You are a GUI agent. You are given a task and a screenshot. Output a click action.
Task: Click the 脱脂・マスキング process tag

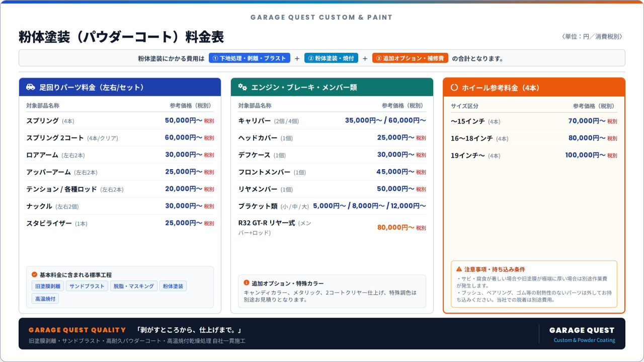(134, 286)
